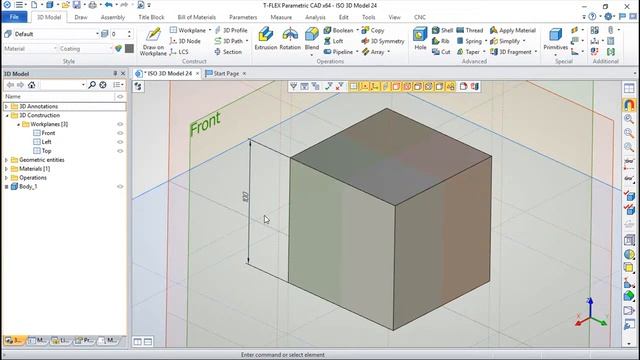Click the home icon in 3D Model panel
The height and width of the screenshot is (360, 640).
pos(31,85)
